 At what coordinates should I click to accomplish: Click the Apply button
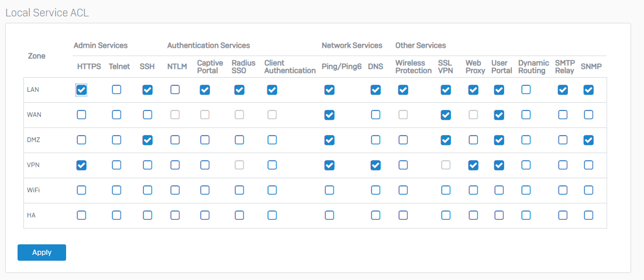click(x=42, y=253)
